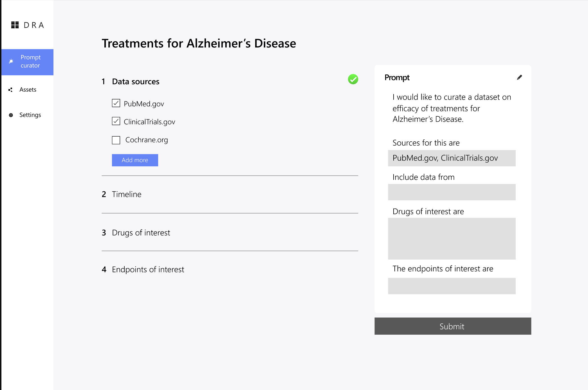Viewport: 588px width, 390px height.
Task: Click the Assets sidebar icon
Action: click(x=11, y=90)
